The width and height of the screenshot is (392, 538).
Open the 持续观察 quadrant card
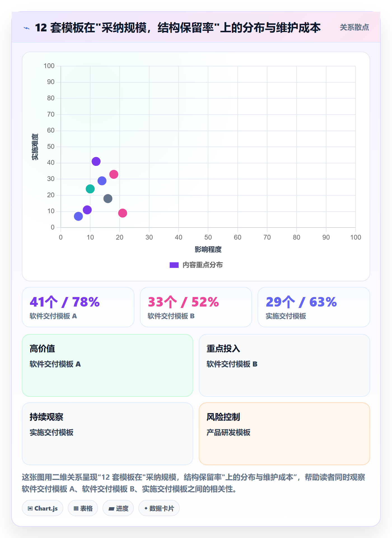[x=108, y=434]
